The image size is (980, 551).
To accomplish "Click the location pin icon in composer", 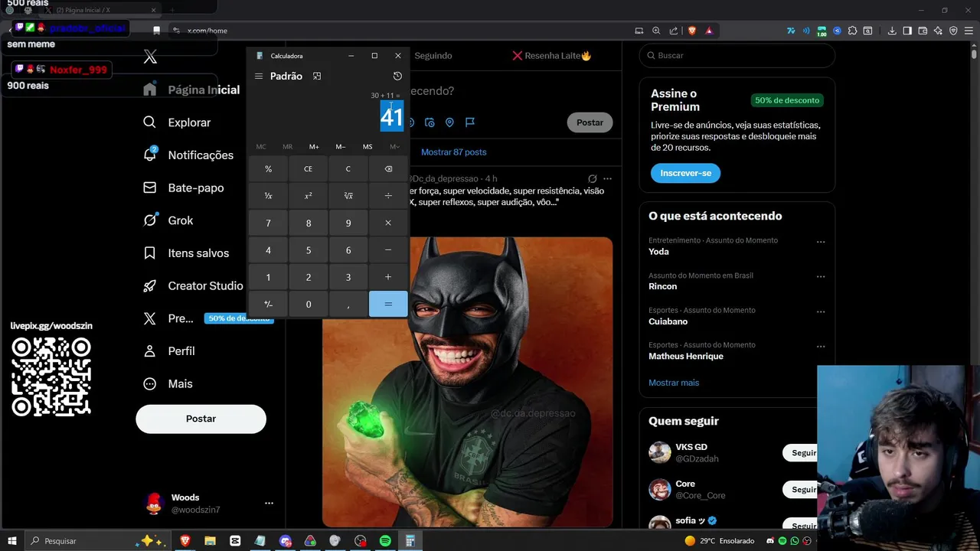I will tap(449, 122).
